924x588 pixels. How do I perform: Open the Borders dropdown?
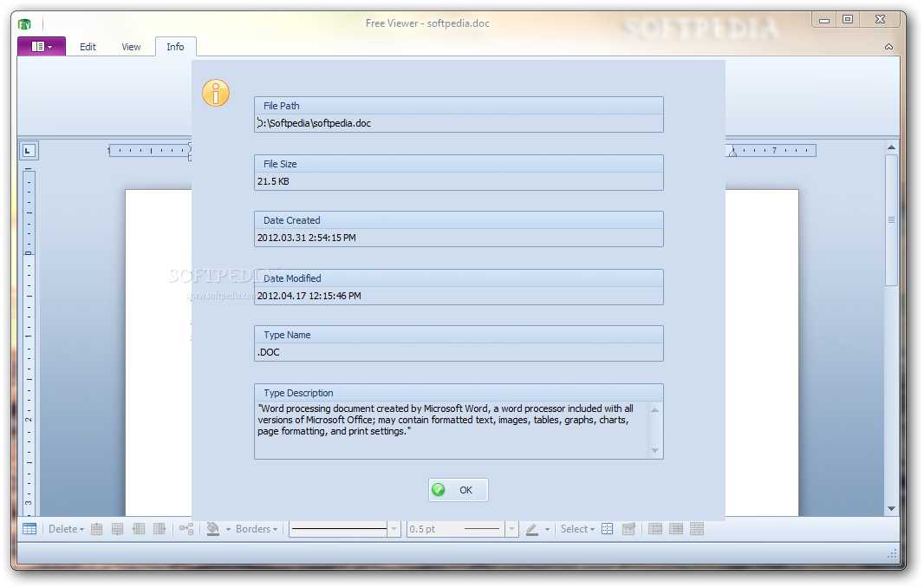(x=257, y=529)
